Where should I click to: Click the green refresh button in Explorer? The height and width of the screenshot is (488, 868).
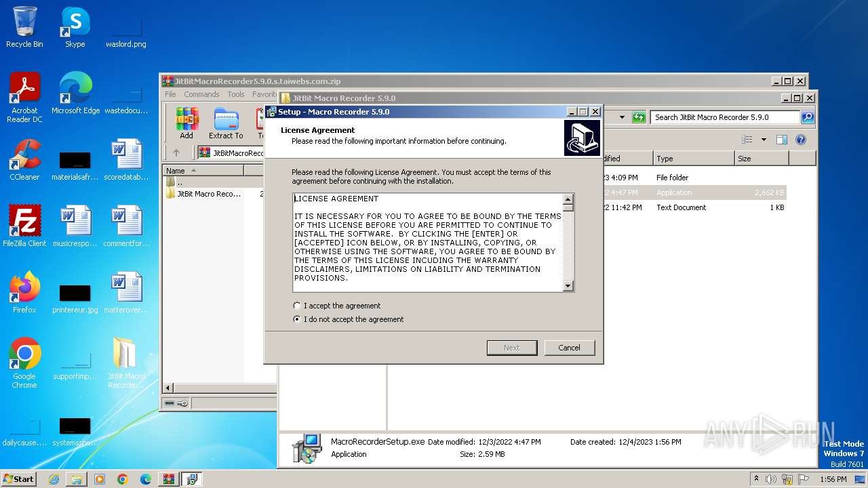pos(639,117)
